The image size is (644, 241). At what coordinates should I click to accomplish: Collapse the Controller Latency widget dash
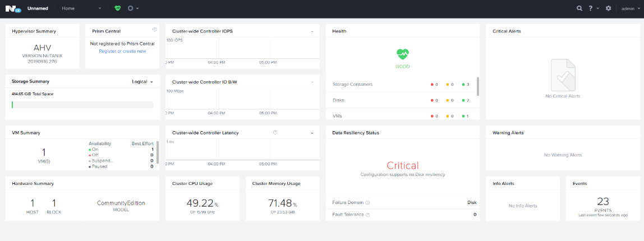point(312,133)
